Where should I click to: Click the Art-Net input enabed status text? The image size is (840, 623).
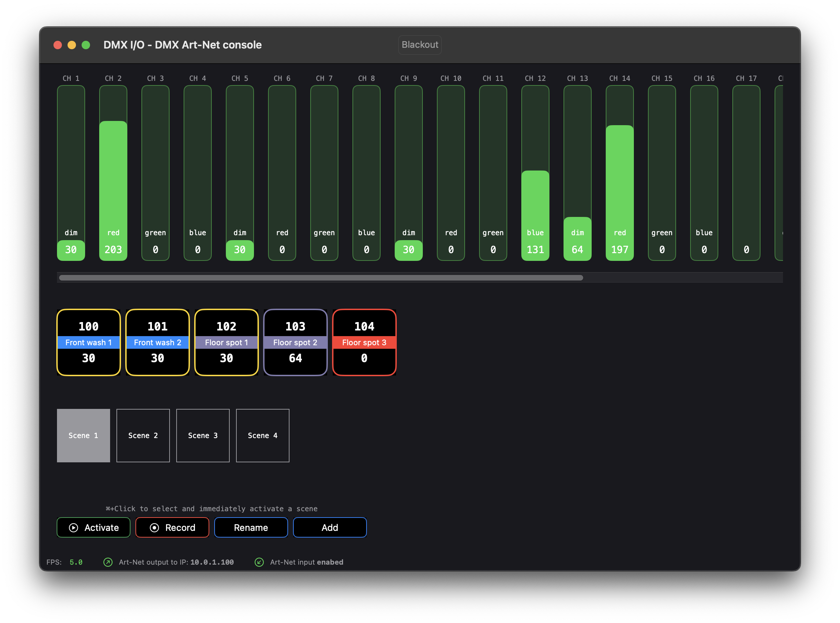coord(307,562)
